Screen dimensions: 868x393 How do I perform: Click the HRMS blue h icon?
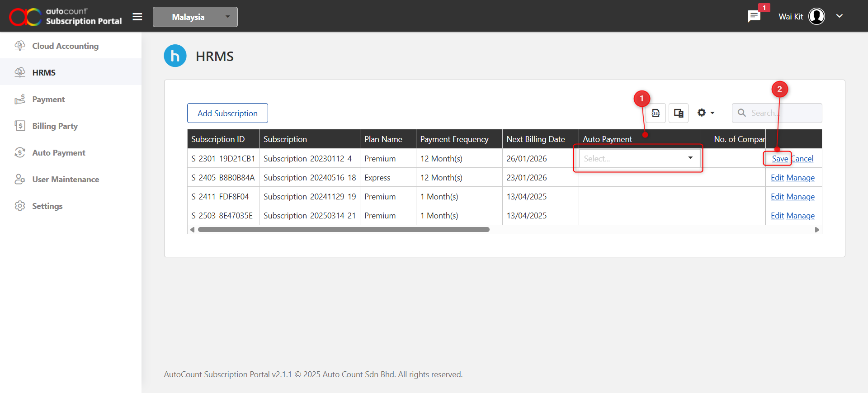[175, 56]
